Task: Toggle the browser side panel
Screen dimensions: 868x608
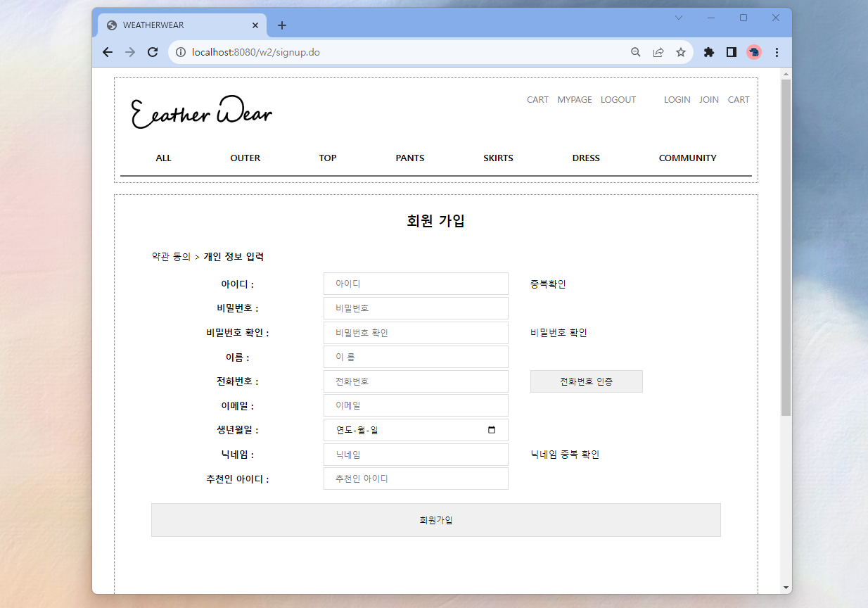Action: 732,52
